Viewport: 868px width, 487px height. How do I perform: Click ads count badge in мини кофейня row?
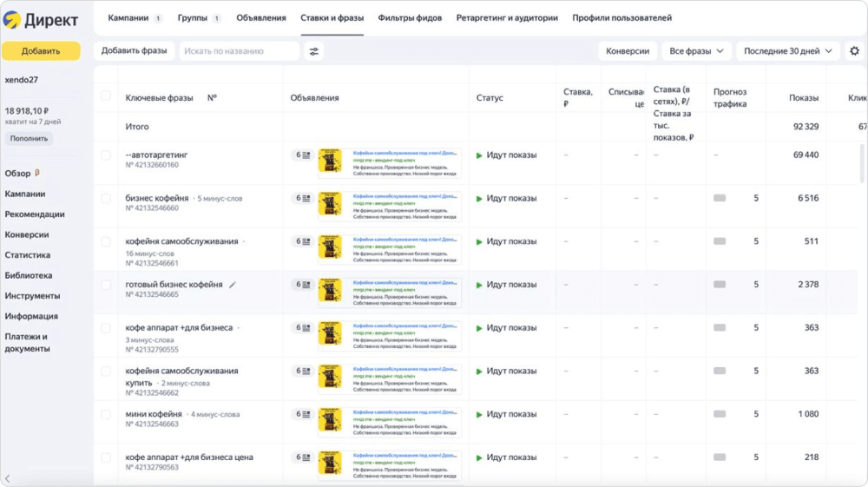pyautogui.click(x=303, y=414)
